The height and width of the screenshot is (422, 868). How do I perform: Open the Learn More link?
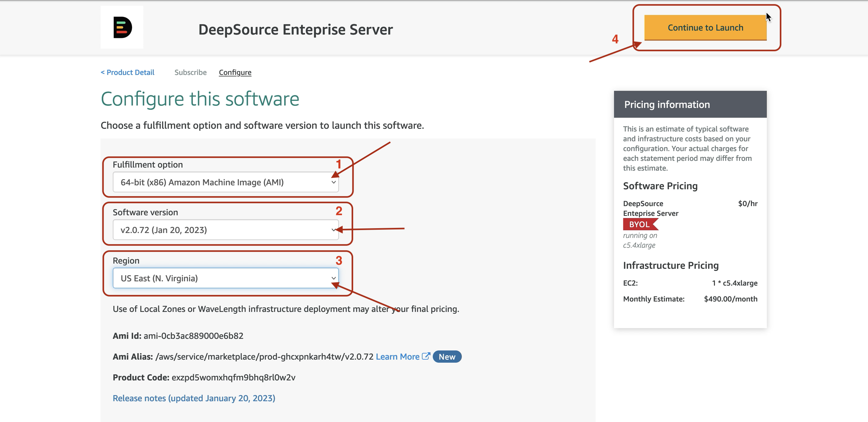(x=398, y=357)
